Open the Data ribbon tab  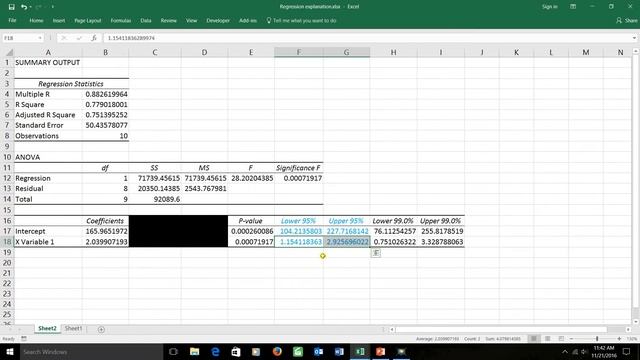(146, 20)
